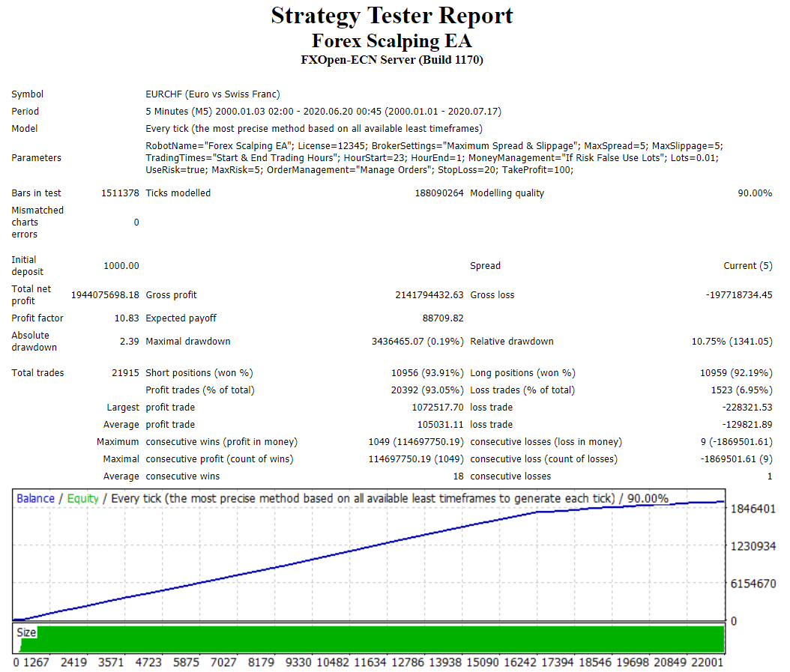Select the EURCHF symbol value
Screen dimensions: 790x672
click(212, 94)
